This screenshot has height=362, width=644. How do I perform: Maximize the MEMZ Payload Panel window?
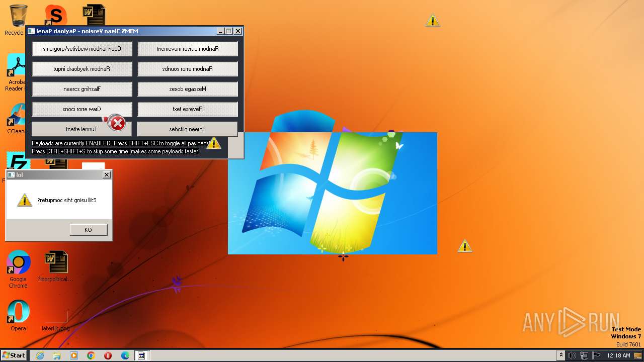(229, 31)
